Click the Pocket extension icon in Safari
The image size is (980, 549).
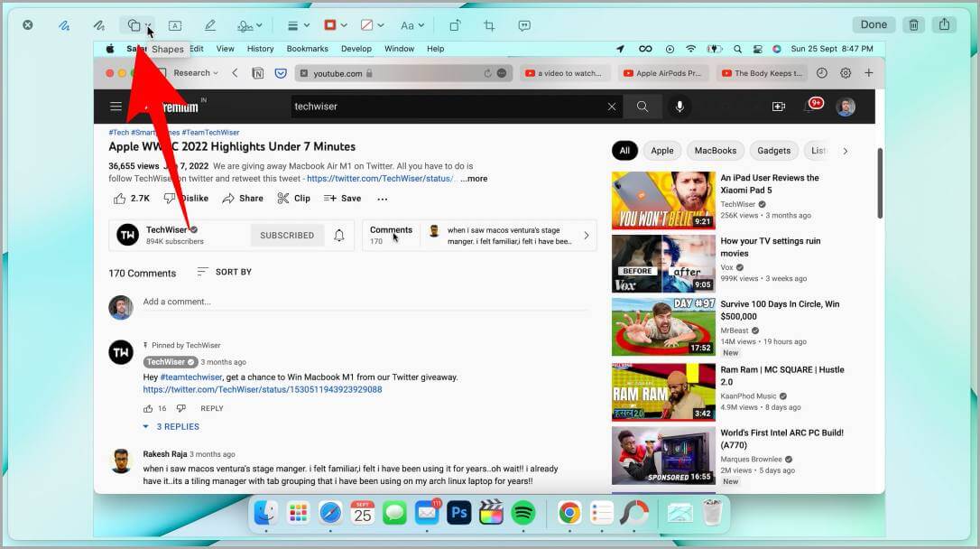tap(281, 73)
